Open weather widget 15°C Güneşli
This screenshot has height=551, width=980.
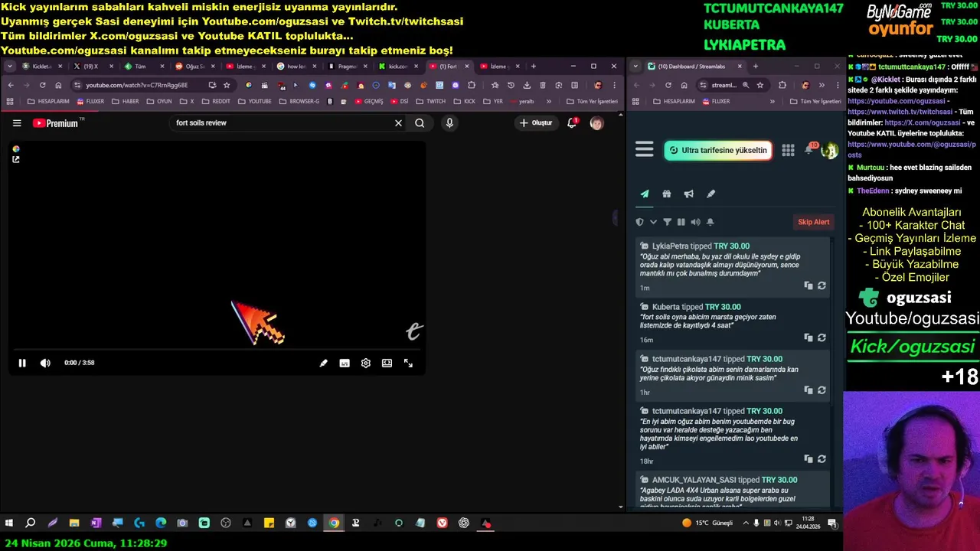tap(707, 523)
